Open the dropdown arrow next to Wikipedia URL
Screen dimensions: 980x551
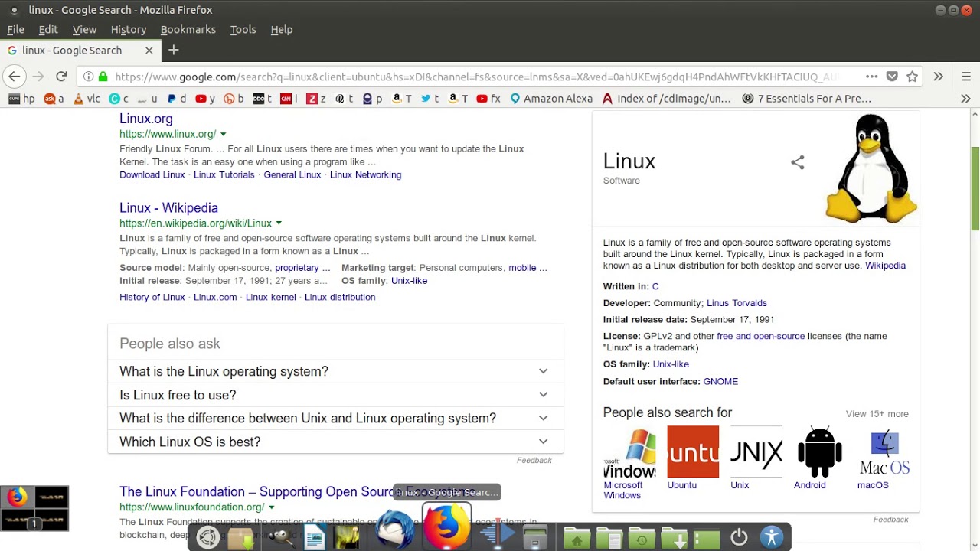click(279, 223)
